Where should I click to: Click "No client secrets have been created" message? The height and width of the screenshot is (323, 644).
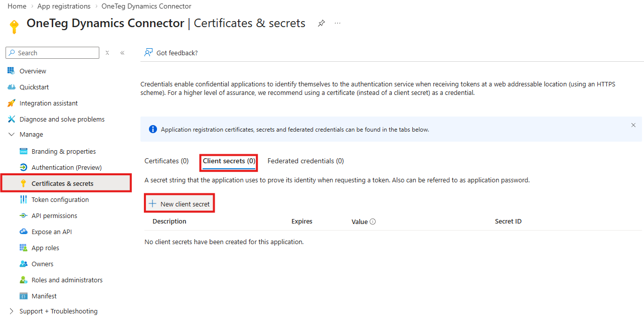[224, 242]
